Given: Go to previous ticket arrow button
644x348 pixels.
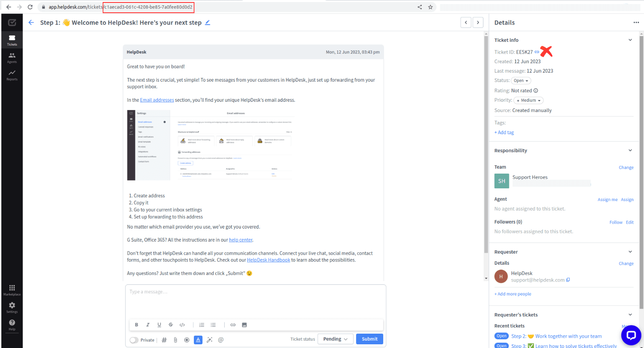Looking at the screenshot, I should click(466, 23).
